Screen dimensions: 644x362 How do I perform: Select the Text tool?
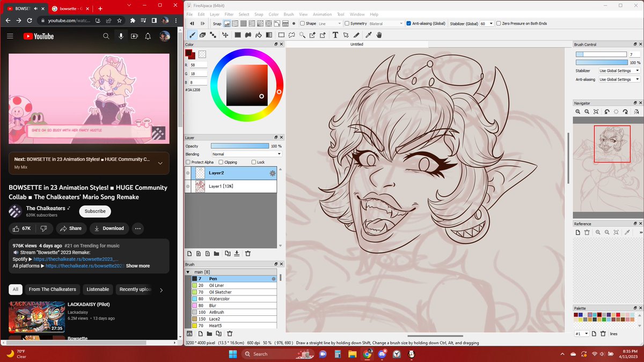pyautogui.click(x=335, y=35)
